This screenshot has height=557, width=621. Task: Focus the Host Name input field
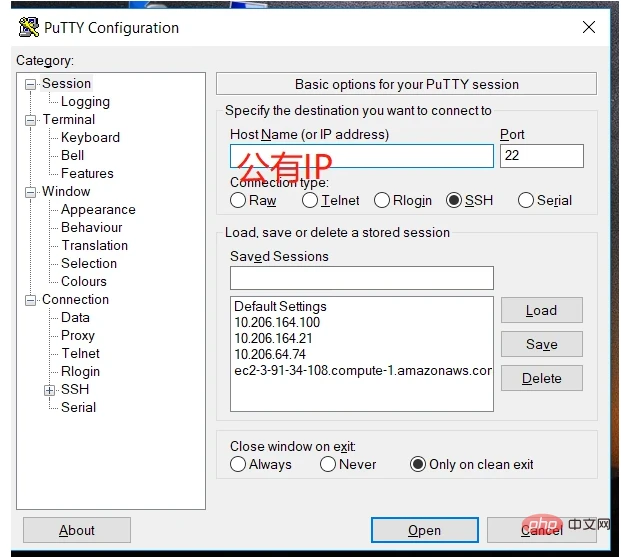coord(362,156)
